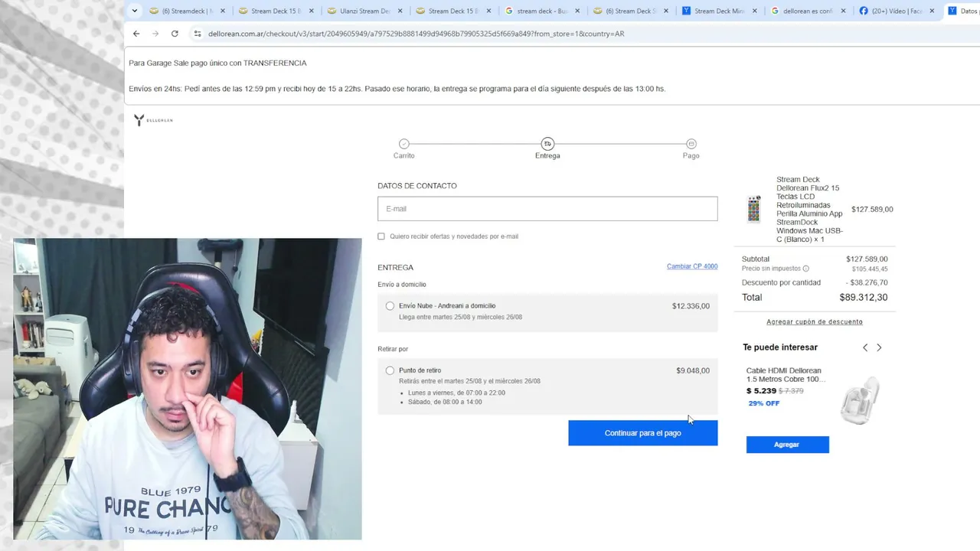980x551 pixels.
Task: Select Envío Nube Andreani a domicilio option
Action: (x=390, y=306)
